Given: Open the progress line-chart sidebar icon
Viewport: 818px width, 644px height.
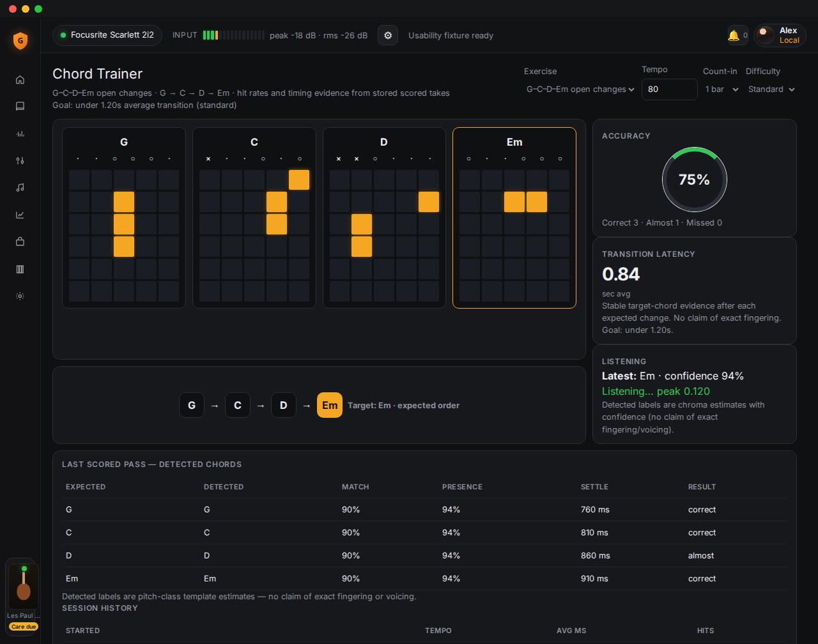Looking at the screenshot, I should (20, 215).
